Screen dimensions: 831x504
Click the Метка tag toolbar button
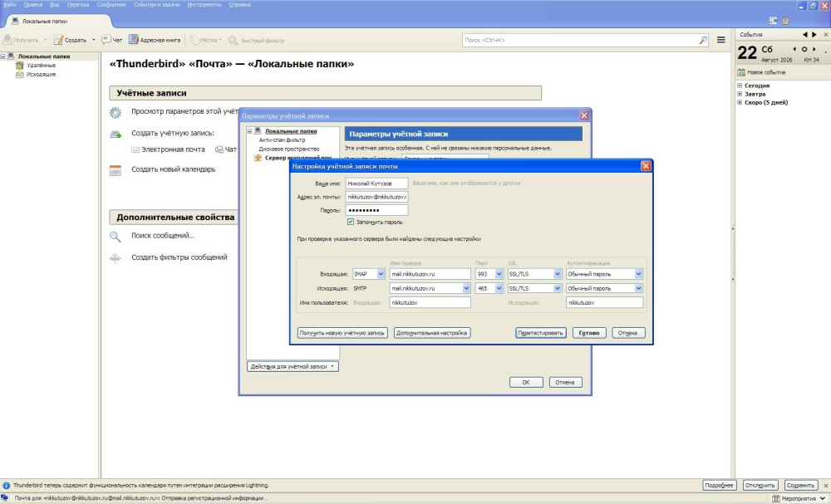[x=205, y=40]
